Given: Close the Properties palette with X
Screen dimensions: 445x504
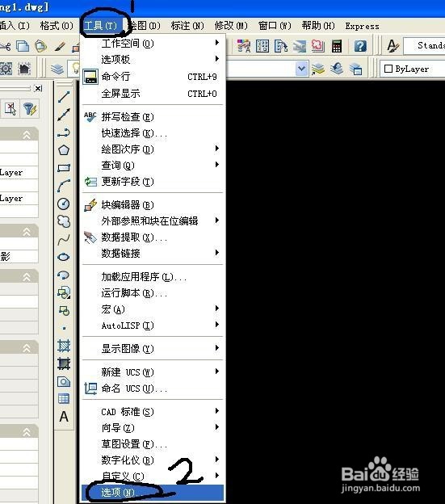Looking at the screenshot, I should click(x=38, y=88).
